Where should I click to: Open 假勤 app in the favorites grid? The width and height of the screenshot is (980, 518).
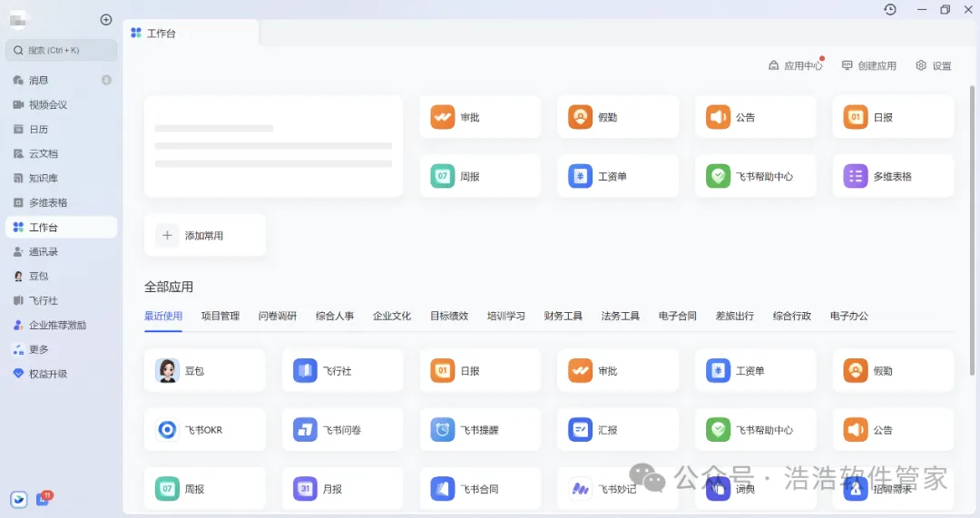618,117
